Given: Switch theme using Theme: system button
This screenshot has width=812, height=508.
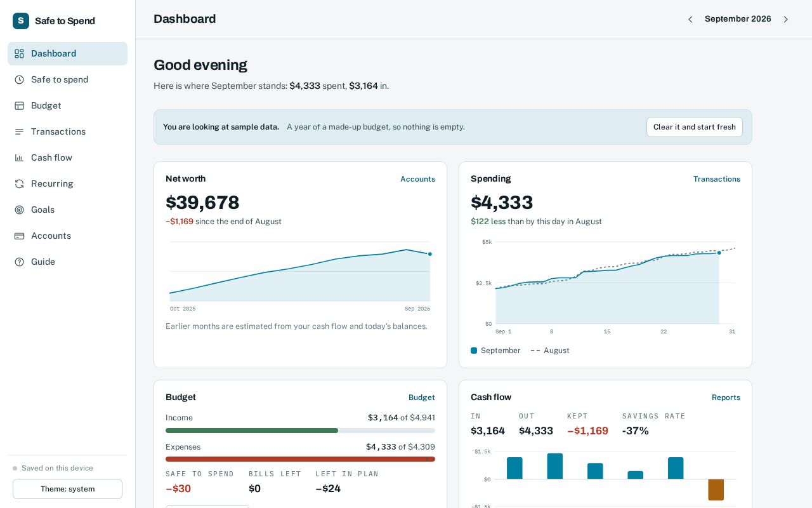Looking at the screenshot, I should tap(67, 489).
